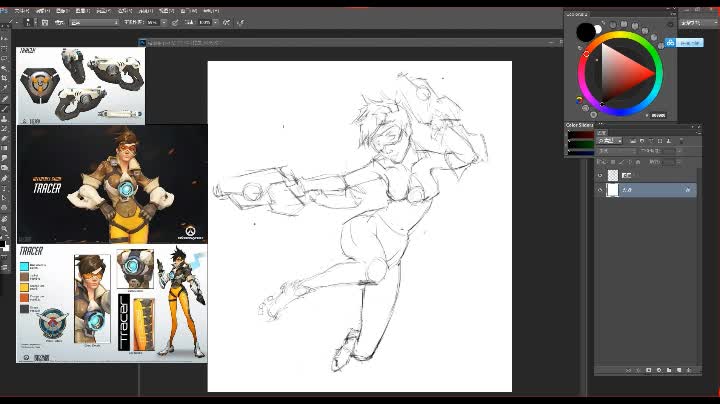This screenshot has height=404, width=720.
Task: Click the hex color value field
Action: pyautogui.click(x=658, y=115)
